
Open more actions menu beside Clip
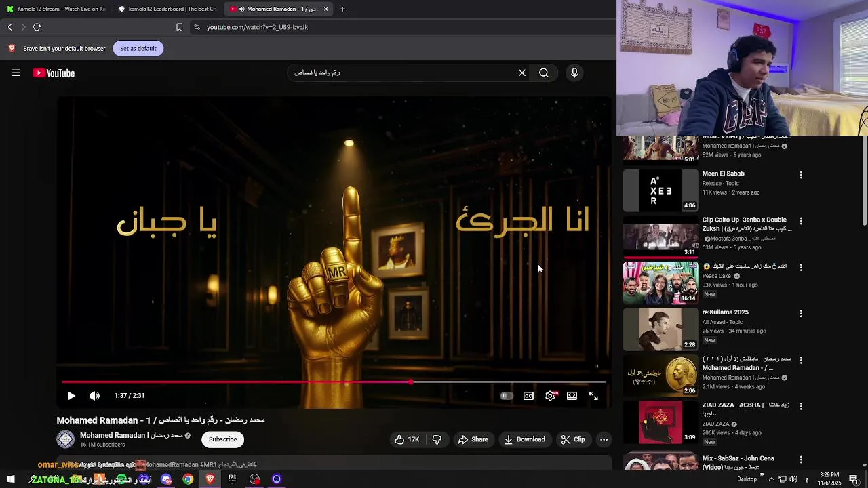[x=604, y=439]
